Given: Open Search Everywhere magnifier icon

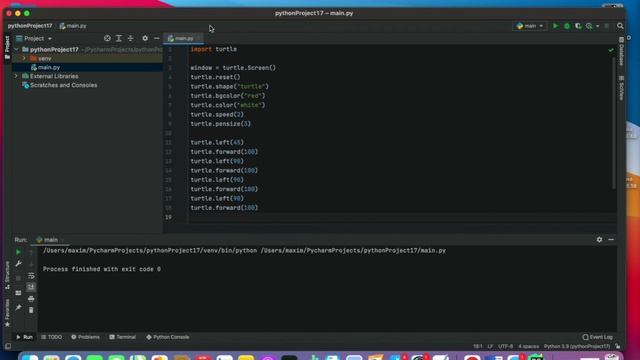Looking at the screenshot, I should tap(620, 26).
